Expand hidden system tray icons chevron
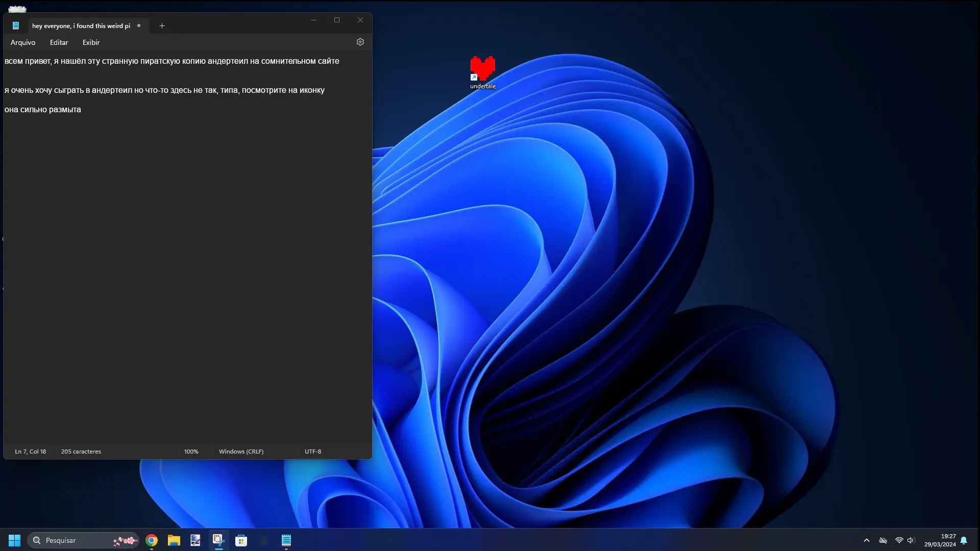The image size is (980, 551). [867, 540]
